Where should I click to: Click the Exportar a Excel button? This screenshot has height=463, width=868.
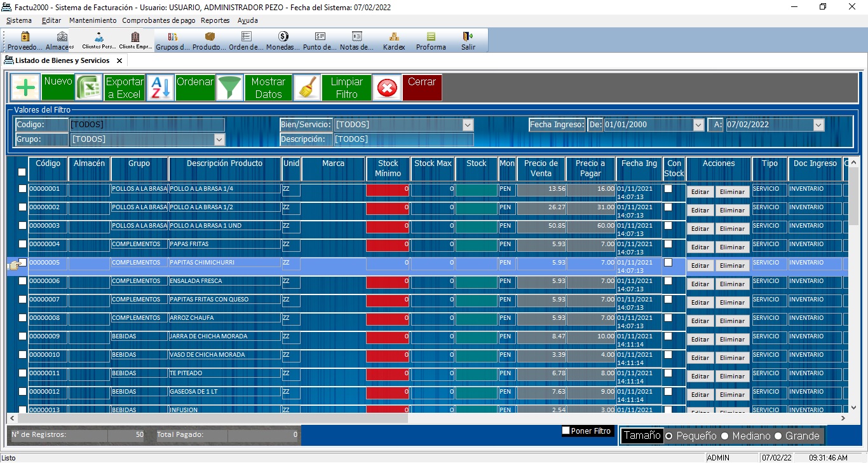(125, 88)
